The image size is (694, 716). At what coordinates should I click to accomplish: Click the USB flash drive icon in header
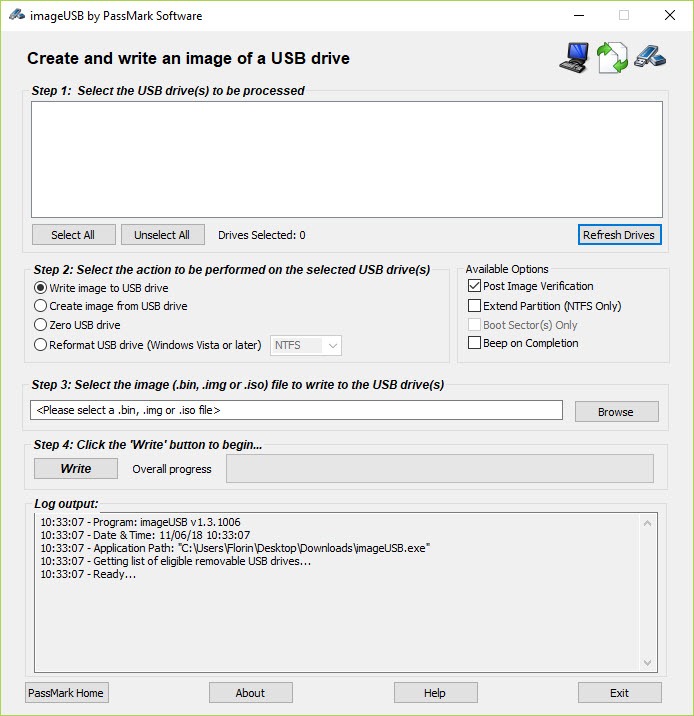[650, 57]
